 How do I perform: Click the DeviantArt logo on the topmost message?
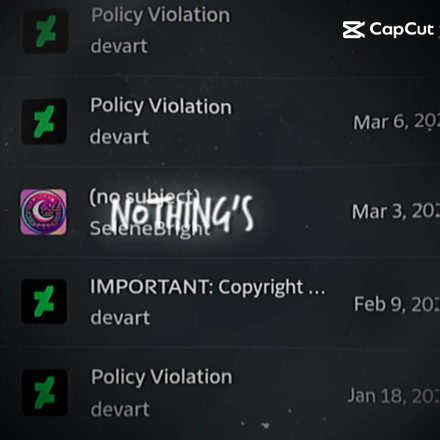click(46, 31)
